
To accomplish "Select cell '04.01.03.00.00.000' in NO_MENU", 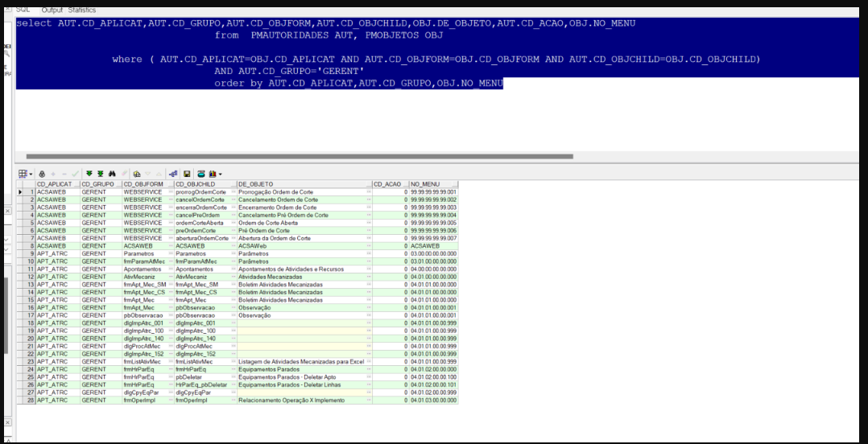I will click(x=433, y=401).
